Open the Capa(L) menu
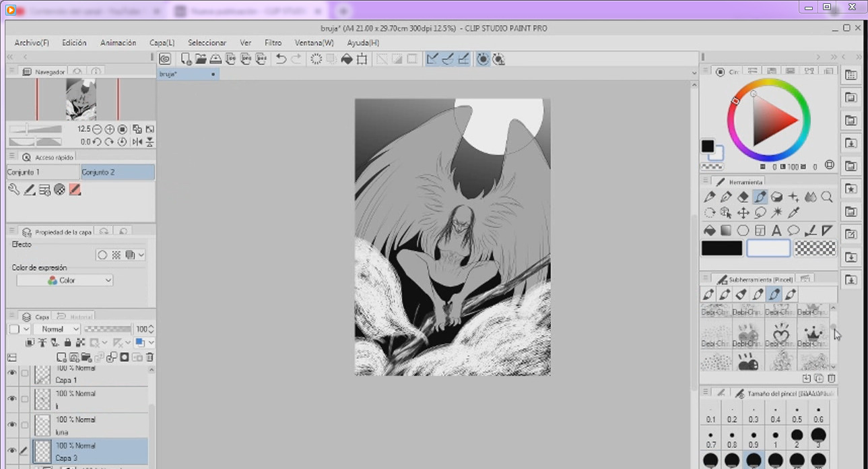Image resolution: width=868 pixels, height=469 pixels. click(162, 42)
